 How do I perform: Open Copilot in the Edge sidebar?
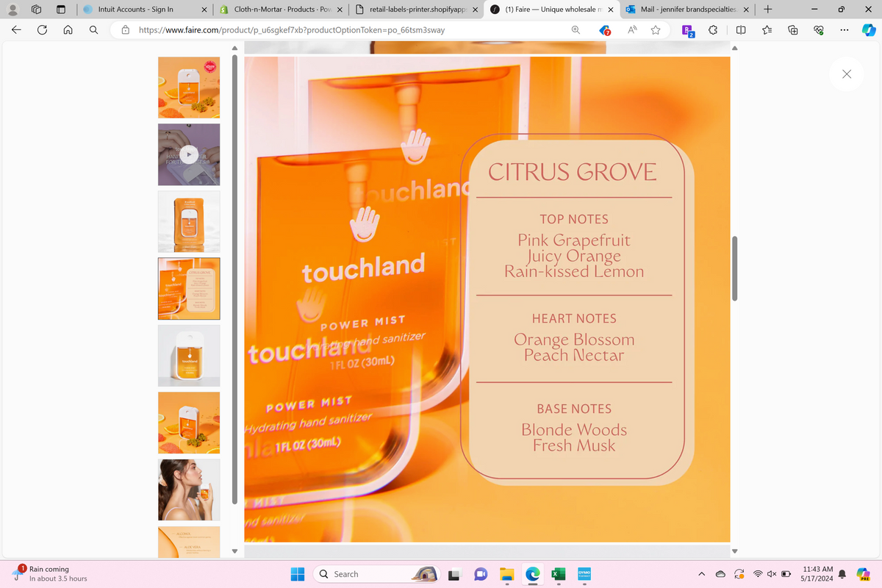(x=869, y=30)
